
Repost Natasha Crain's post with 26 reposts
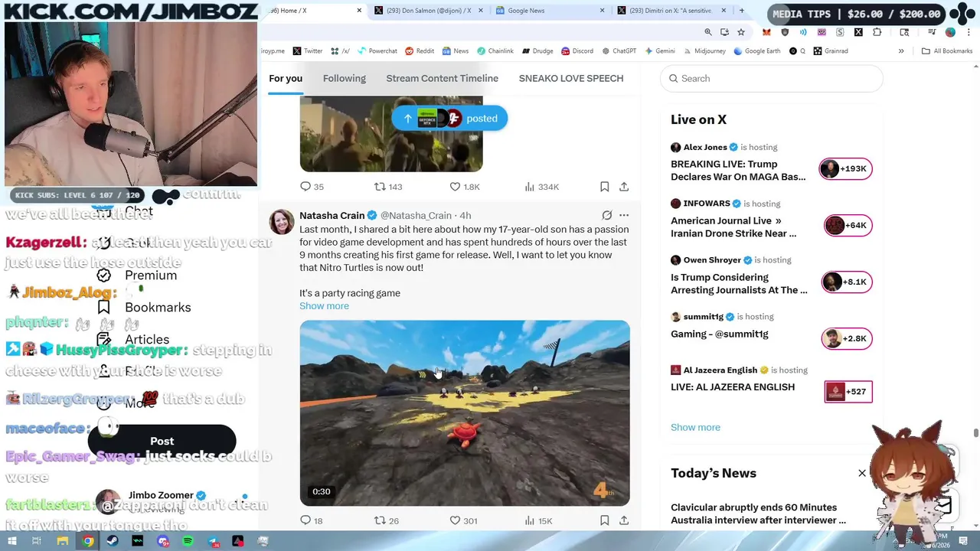tap(386, 520)
